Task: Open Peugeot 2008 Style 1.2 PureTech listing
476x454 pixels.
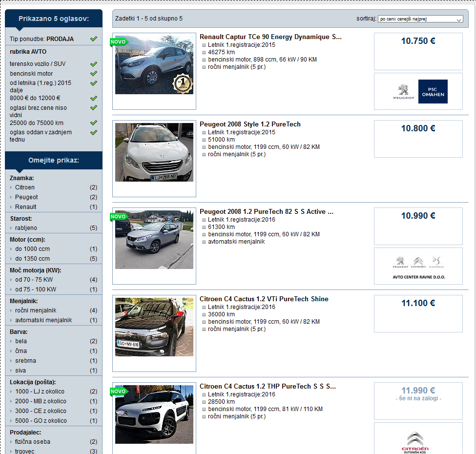Action: (250, 124)
